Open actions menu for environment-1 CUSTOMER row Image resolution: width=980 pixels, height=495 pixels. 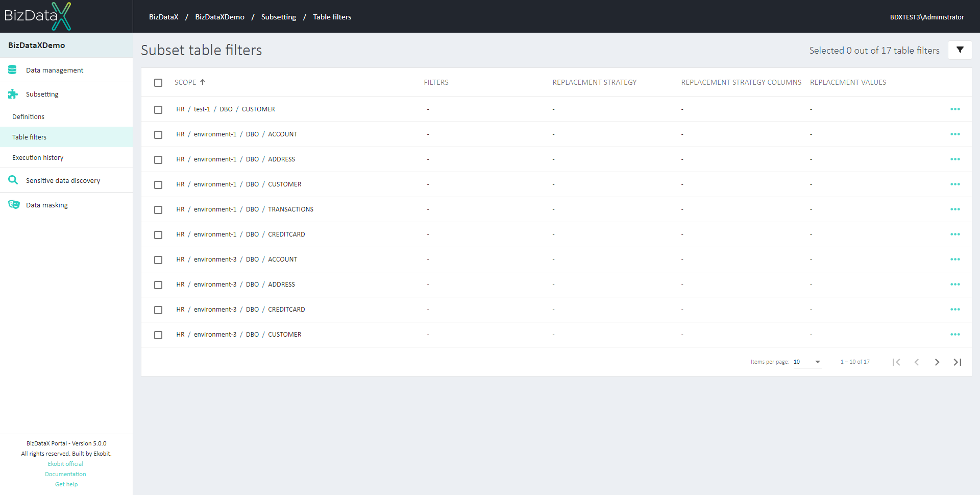955,184
